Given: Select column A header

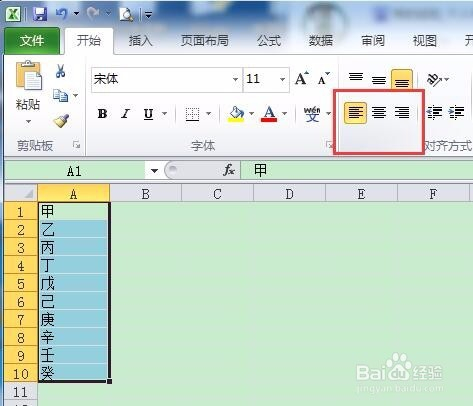Looking at the screenshot, I should 74,193.
